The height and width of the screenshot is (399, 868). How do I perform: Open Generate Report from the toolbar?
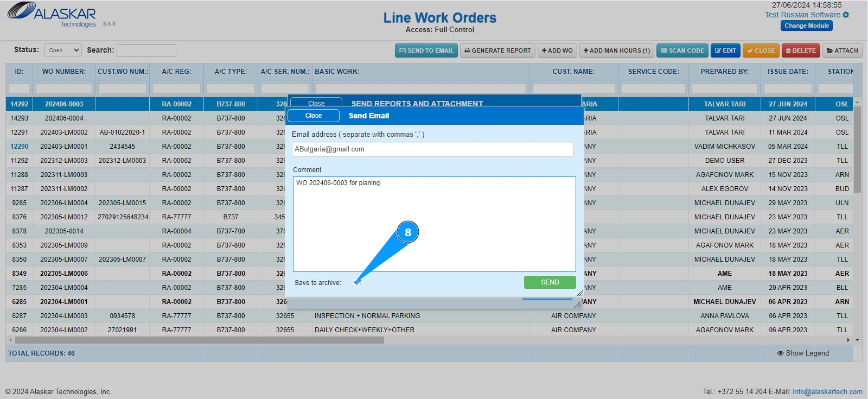[497, 50]
